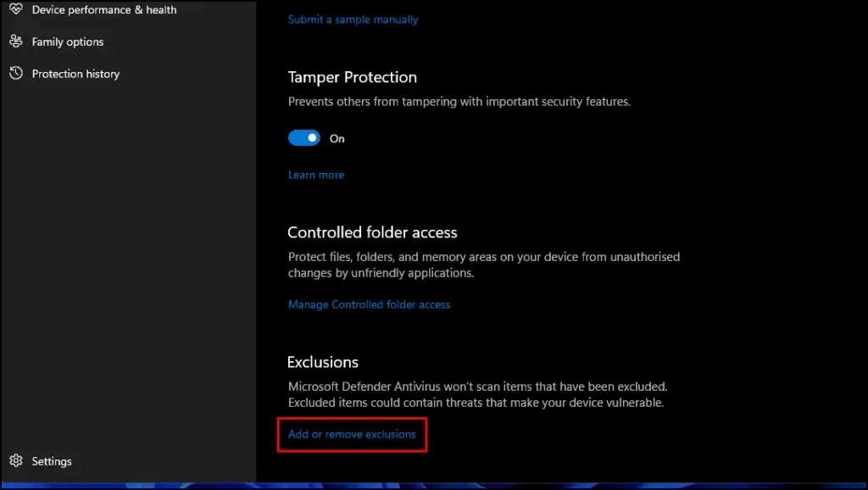Open the Add or remove exclusions link
This screenshot has width=868, height=490.
352,434
